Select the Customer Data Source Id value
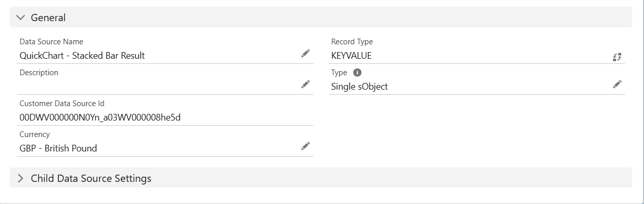The height and width of the screenshot is (204, 644). coord(100,117)
